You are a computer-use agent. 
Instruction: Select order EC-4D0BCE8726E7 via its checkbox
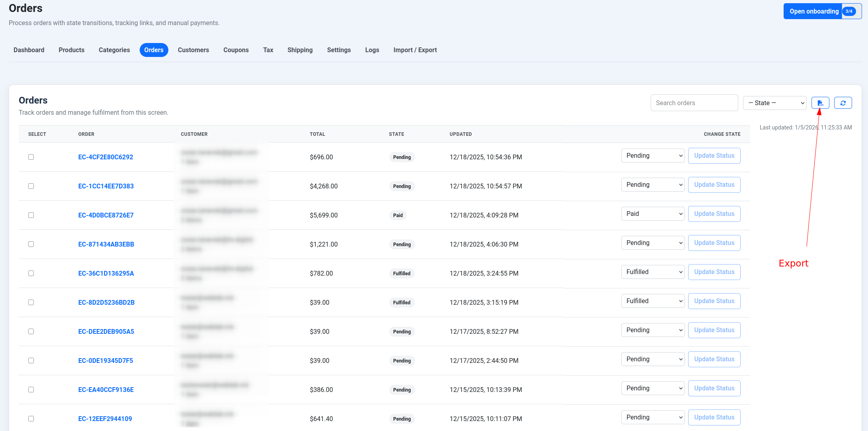(x=31, y=215)
